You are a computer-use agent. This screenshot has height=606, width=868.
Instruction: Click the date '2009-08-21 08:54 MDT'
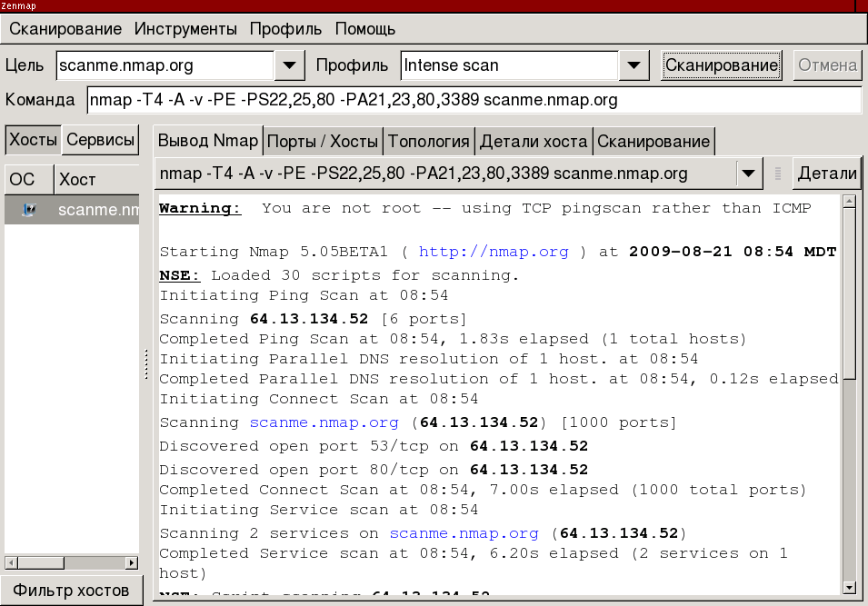(733, 252)
